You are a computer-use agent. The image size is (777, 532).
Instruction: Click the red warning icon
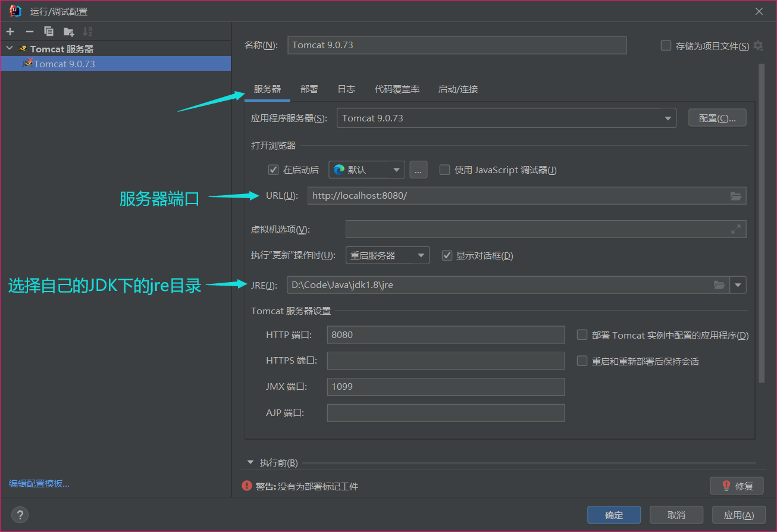coord(247,486)
